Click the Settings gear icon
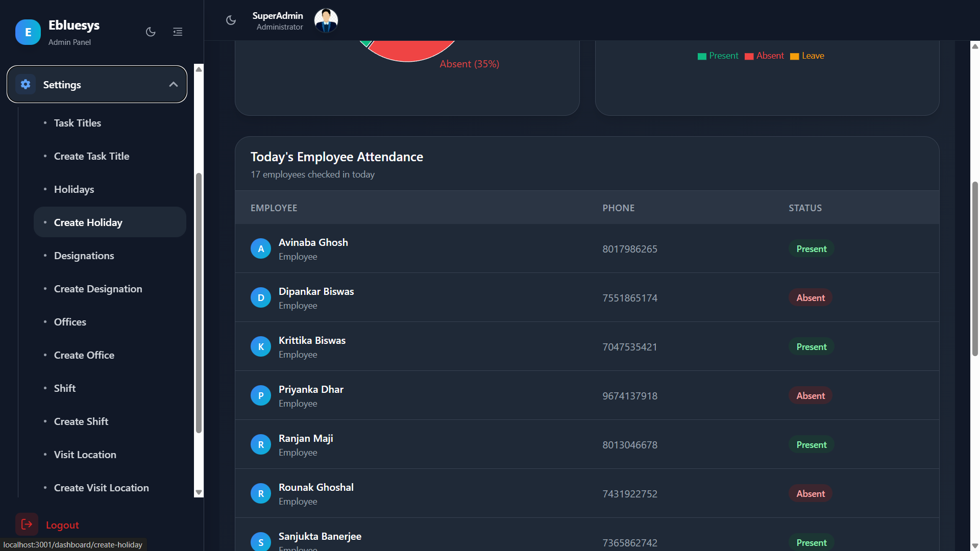This screenshot has width=980, height=551. (26, 84)
